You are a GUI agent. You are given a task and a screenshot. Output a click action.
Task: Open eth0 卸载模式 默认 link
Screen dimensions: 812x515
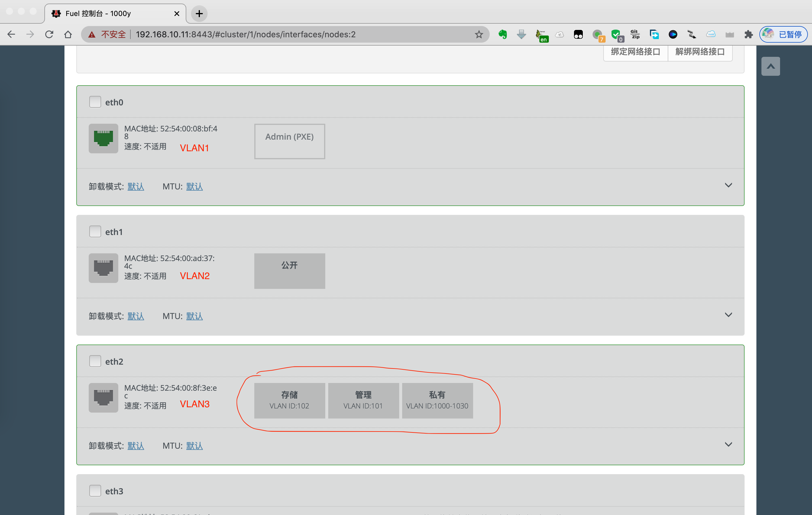point(136,187)
